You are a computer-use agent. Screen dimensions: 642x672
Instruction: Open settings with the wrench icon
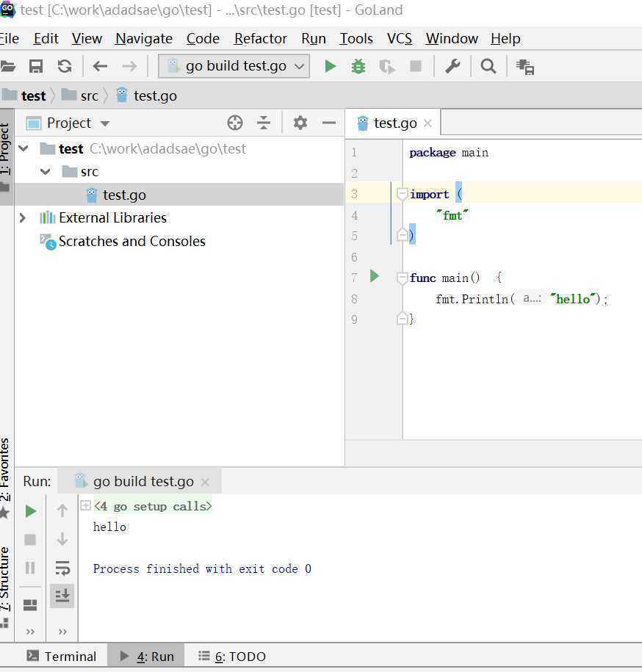pos(452,66)
